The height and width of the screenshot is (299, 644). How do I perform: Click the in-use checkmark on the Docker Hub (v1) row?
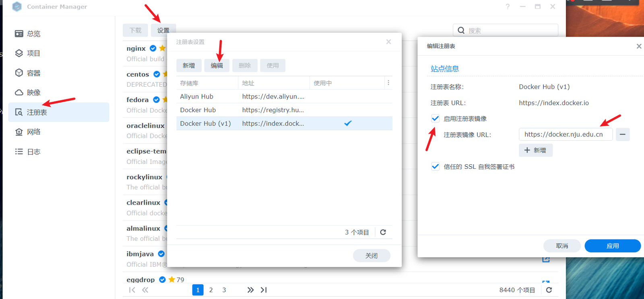[348, 123]
